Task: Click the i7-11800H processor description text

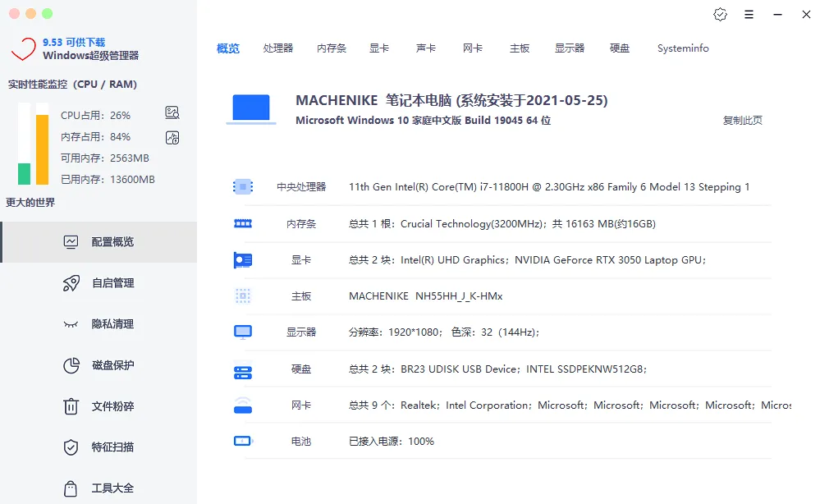Action: tap(549, 186)
